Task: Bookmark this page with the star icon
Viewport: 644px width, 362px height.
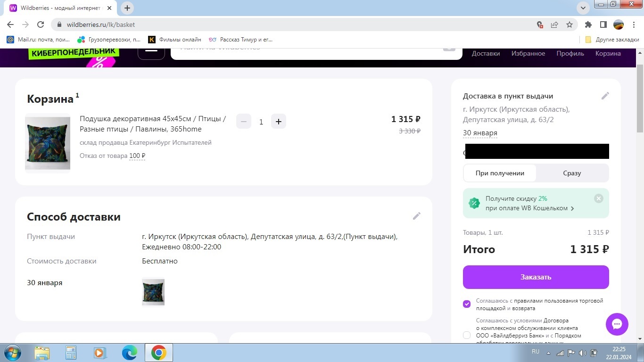Action: tap(570, 25)
